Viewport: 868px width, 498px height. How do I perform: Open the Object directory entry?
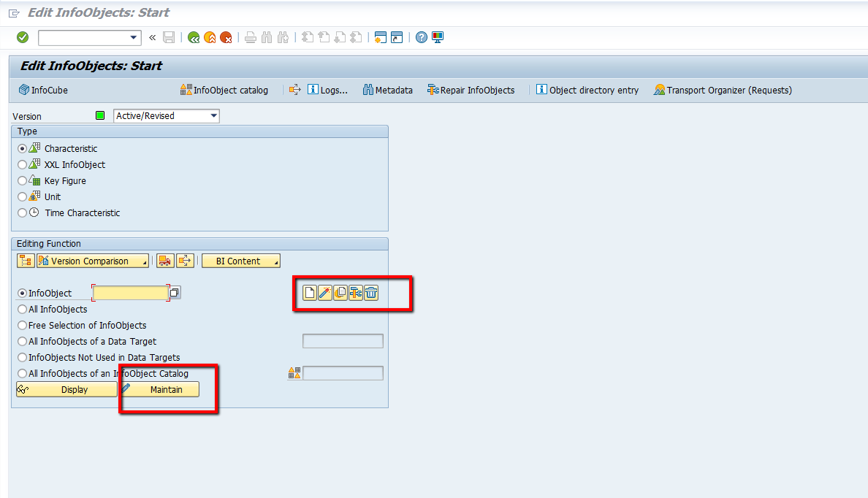pos(587,90)
